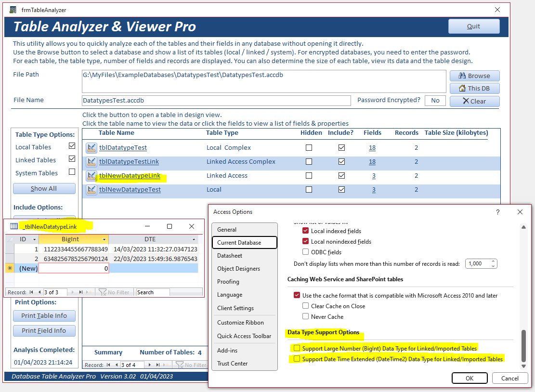Open the Trust Center category

(244, 363)
